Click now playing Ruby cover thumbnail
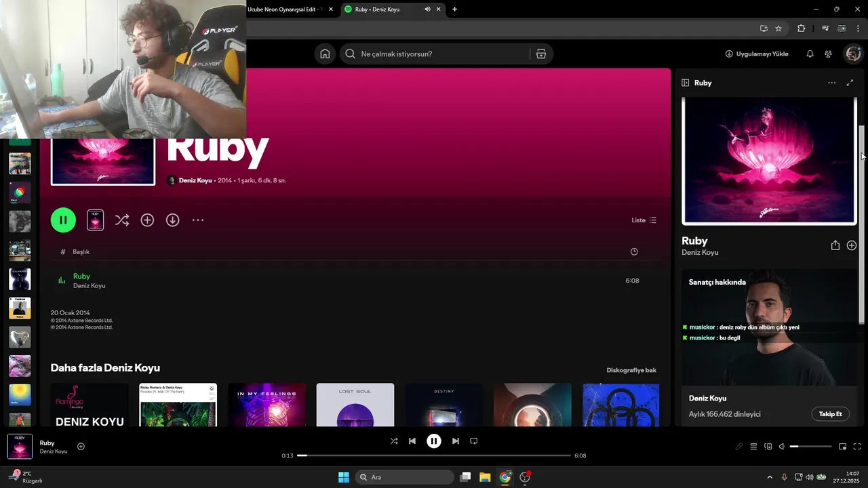868x488 pixels. 20,447
